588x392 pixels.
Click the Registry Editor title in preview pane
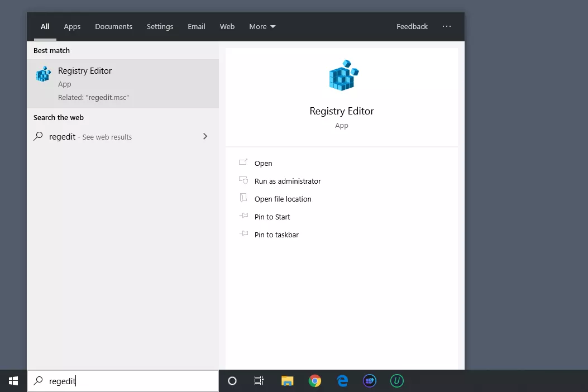[x=342, y=111]
